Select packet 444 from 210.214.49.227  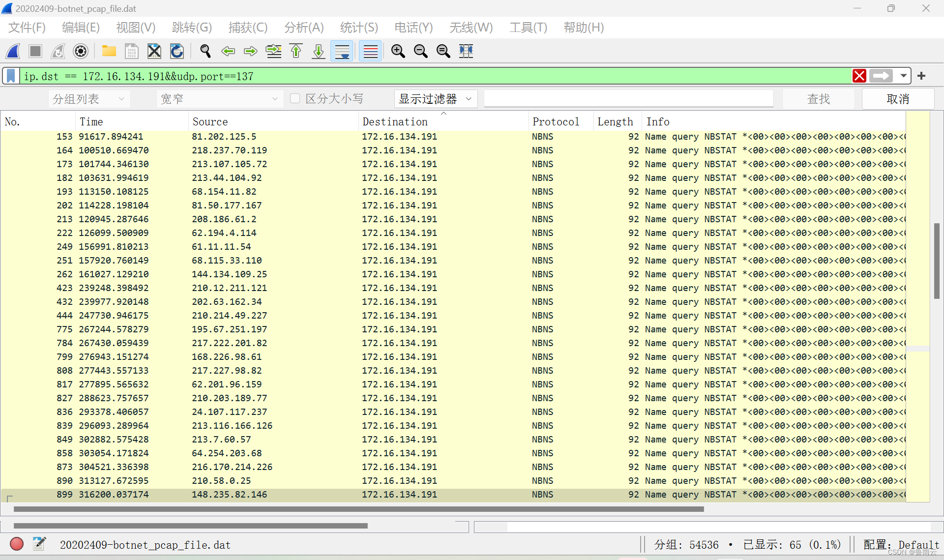click(453, 315)
